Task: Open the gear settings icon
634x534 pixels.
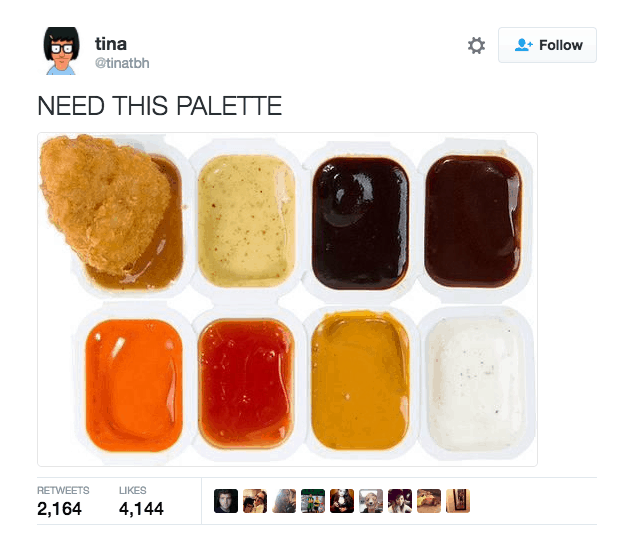Action: [476, 45]
